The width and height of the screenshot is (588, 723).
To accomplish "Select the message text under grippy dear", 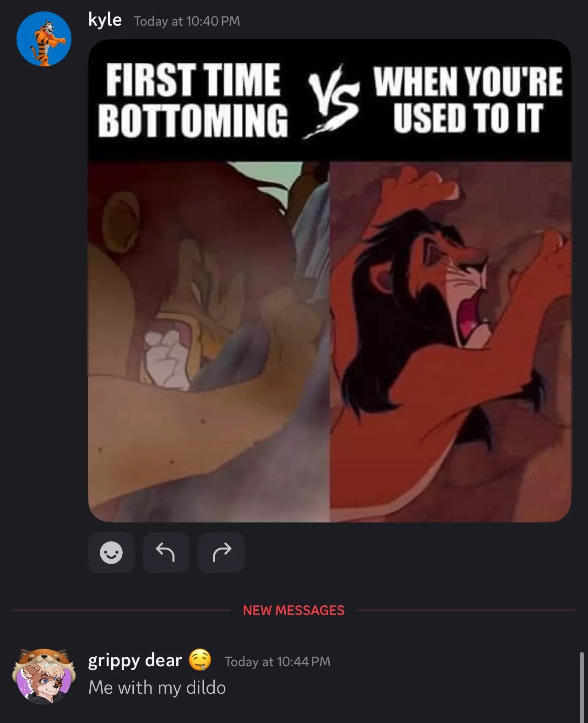I will tap(157, 688).
